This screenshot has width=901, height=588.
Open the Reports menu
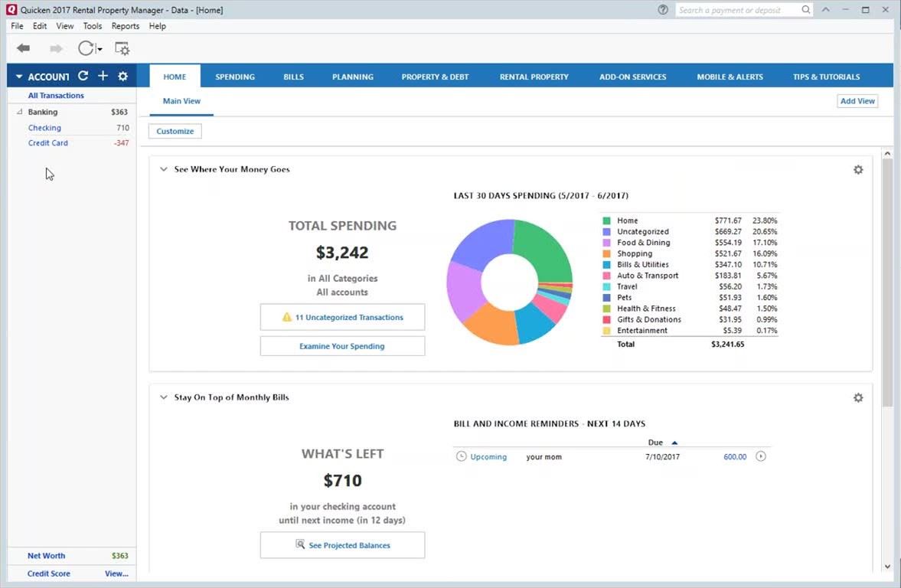126,26
